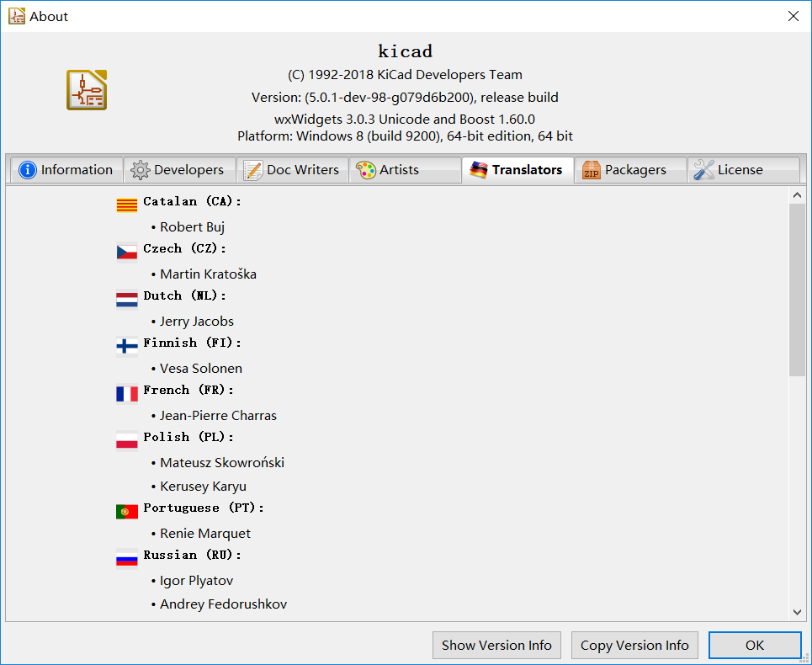The height and width of the screenshot is (665, 812).
Task: Click the French flag icon
Action: 127,394
